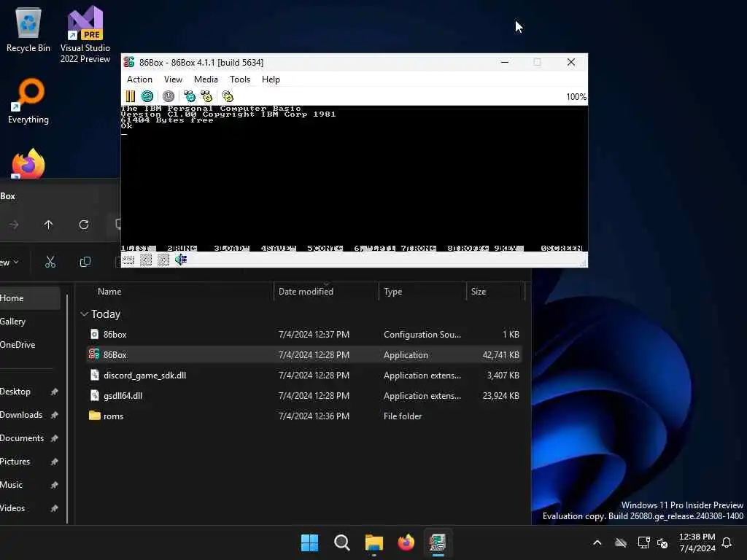The width and height of the screenshot is (747, 560).
Task: Click the Cut scissors icon in File Explorer
Action: [50, 262]
